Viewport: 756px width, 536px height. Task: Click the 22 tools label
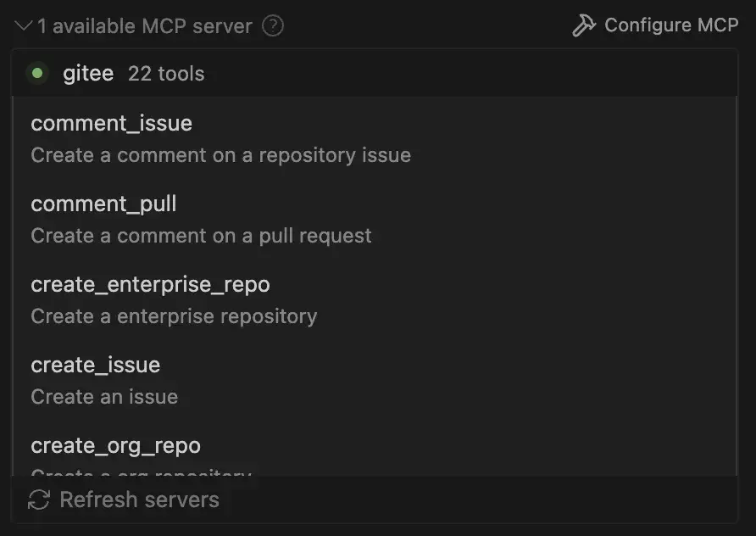coord(166,74)
